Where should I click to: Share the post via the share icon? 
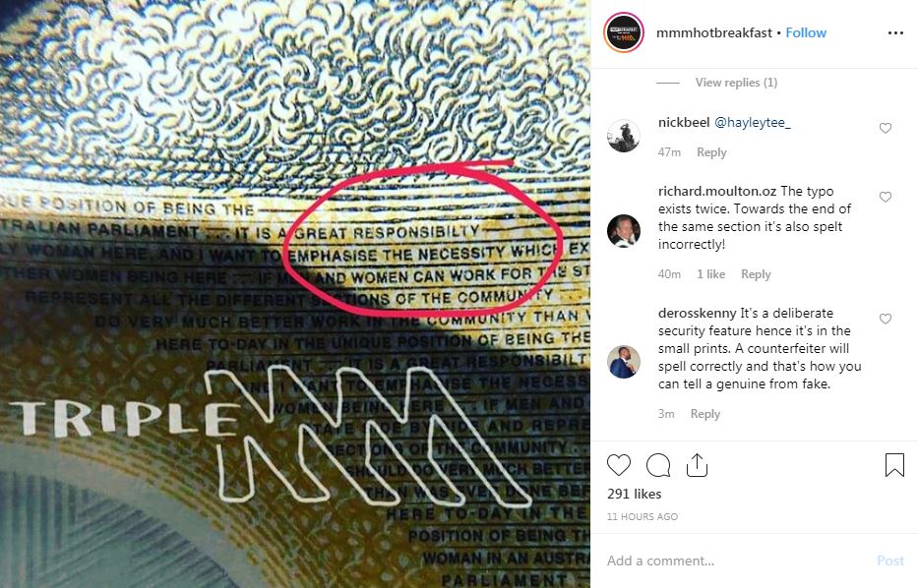pos(697,465)
